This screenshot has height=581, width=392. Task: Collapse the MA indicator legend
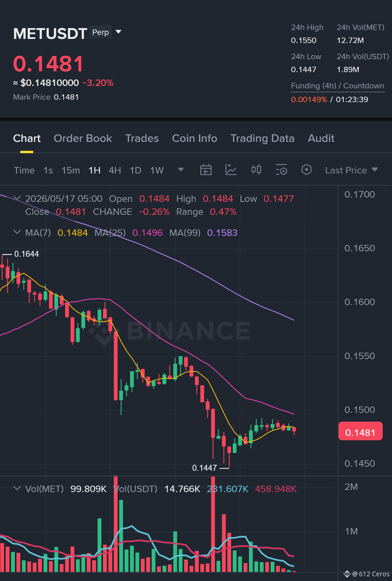(17, 232)
